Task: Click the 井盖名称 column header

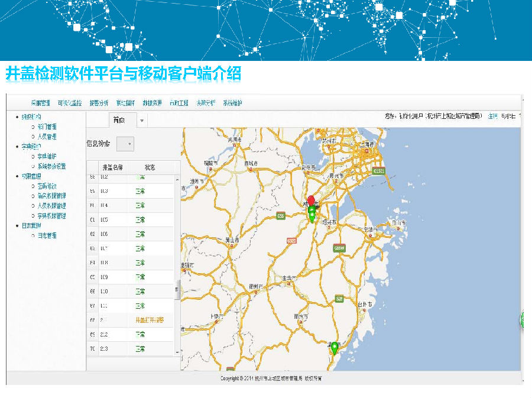Action: click(x=113, y=167)
